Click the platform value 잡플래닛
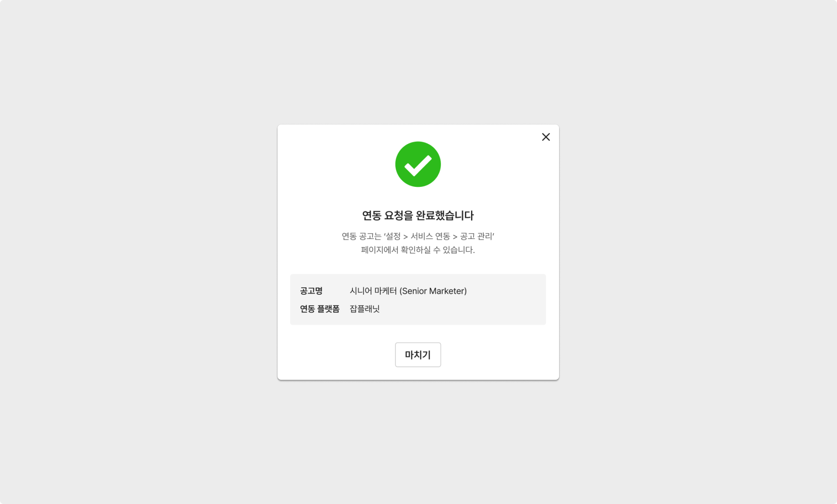The image size is (837, 504). pyautogui.click(x=365, y=308)
